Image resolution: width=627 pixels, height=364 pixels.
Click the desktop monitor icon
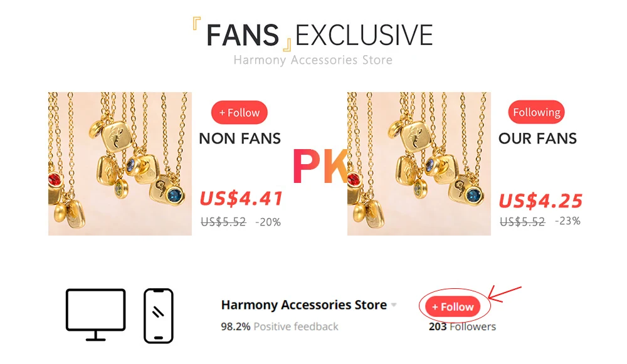point(95,315)
